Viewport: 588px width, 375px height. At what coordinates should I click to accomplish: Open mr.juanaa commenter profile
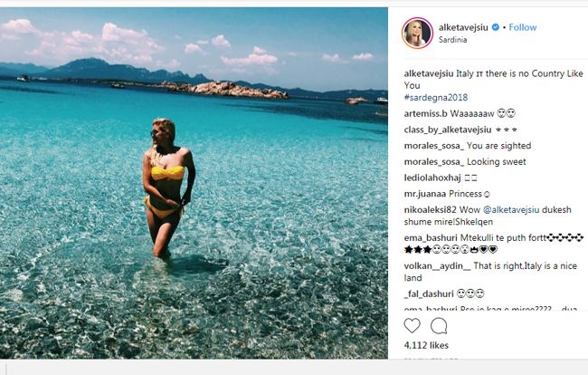425,194
